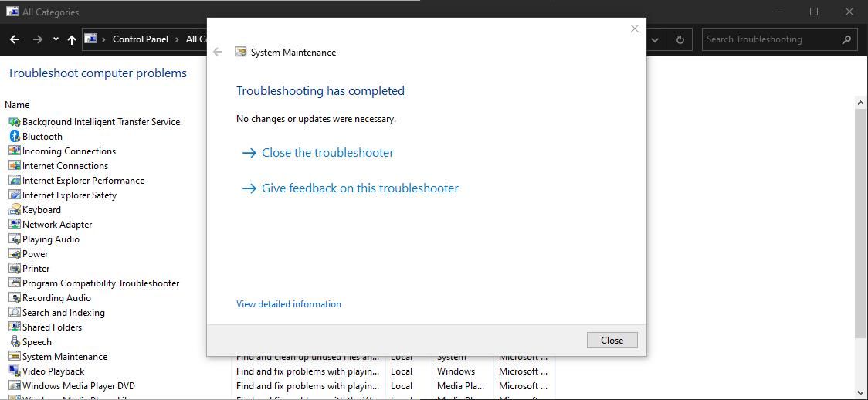Click Local location in Video Playback row

click(x=402, y=371)
